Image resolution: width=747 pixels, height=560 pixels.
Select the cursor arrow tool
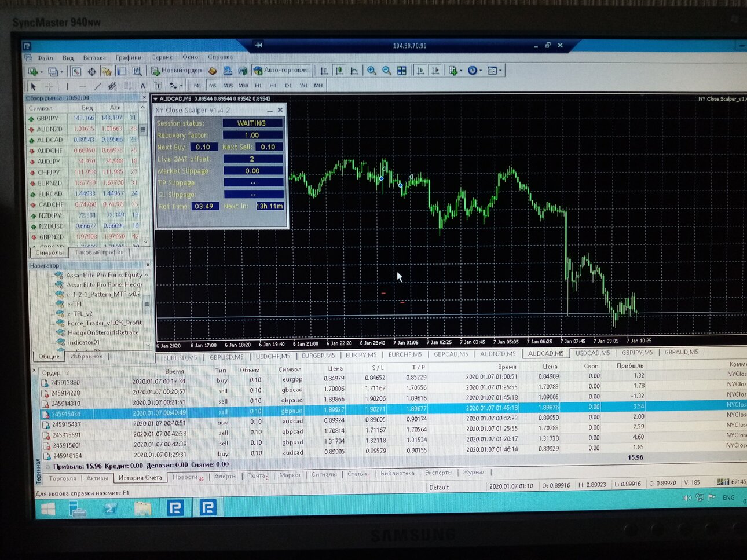34,86
